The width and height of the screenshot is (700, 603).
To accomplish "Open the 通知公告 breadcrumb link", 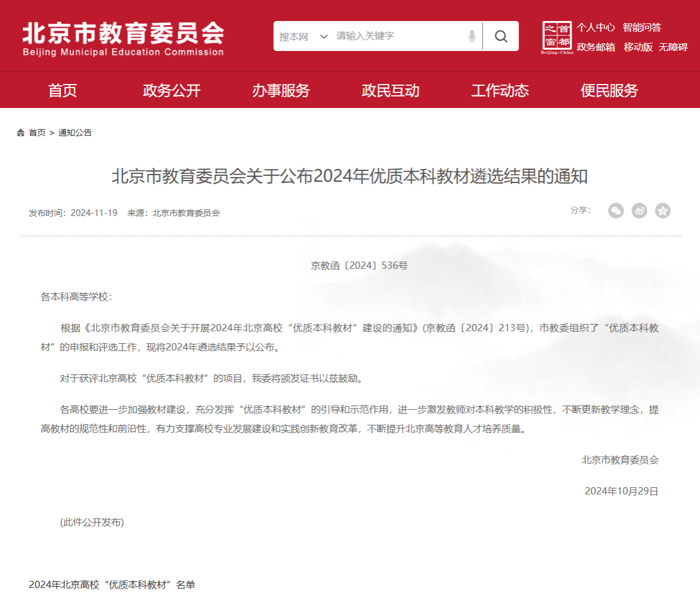I will (x=75, y=133).
